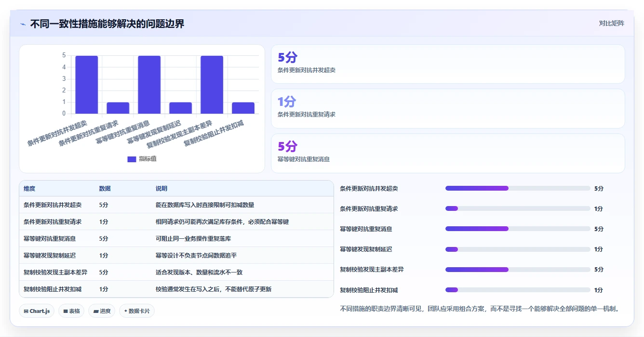Click the purple 指标值 legend color box
The width and height of the screenshot is (644, 337).
pos(132,159)
